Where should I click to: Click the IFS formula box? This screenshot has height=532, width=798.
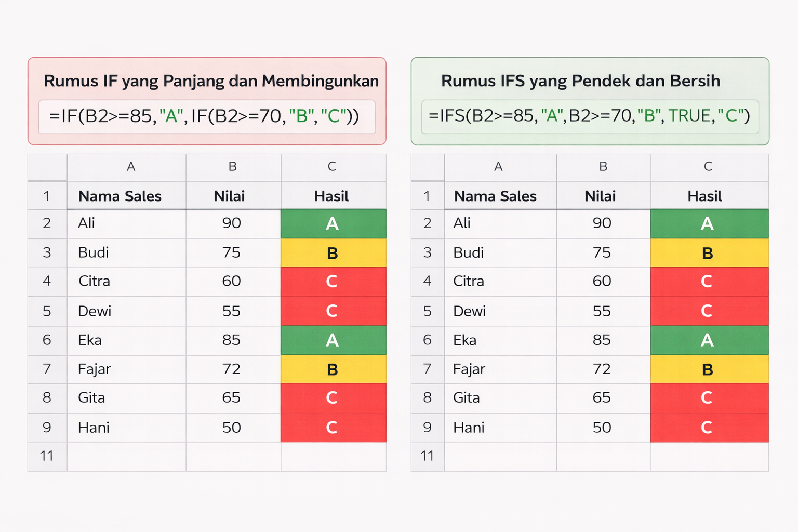(590, 116)
